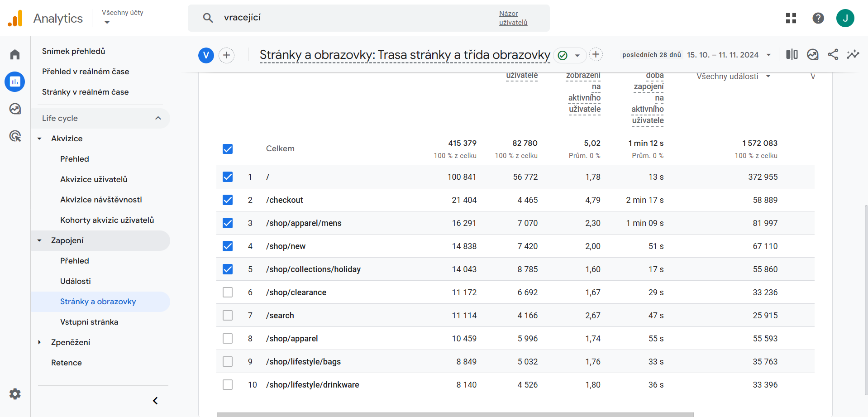Open Přehled under Akvizice
Image resolution: width=868 pixels, height=417 pixels.
(x=75, y=159)
